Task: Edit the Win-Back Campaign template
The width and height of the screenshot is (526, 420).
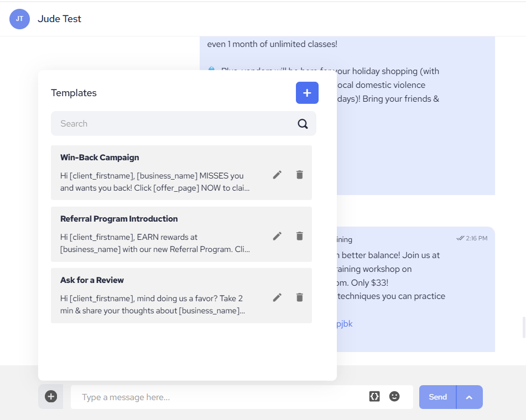Action: click(x=277, y=175)
